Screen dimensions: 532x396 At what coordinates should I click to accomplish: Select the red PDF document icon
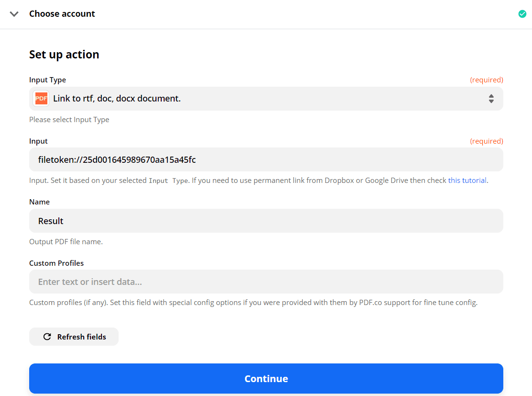(x=41, y=98)
